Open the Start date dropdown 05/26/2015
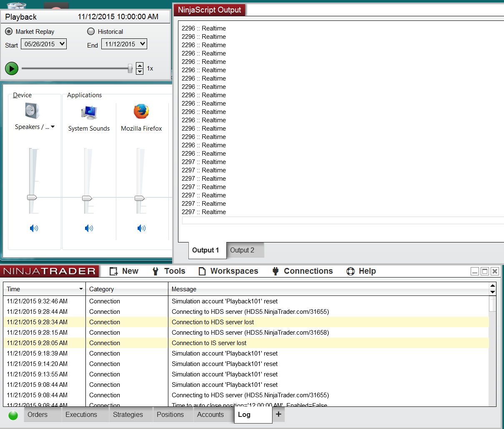Viewport: 504px width, 429px height. (x=44, y=44)
